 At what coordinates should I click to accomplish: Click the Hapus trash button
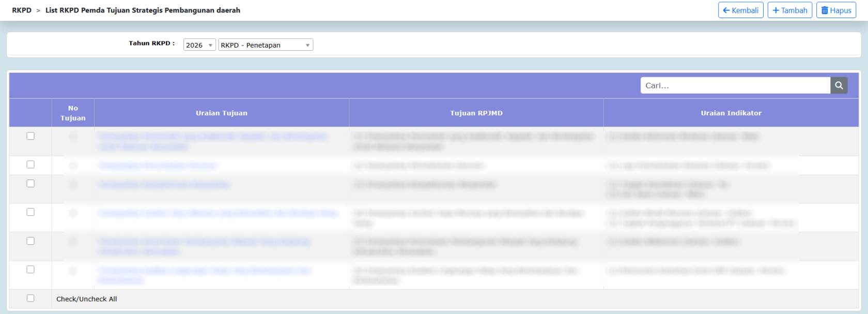click(x=836, y=10)
